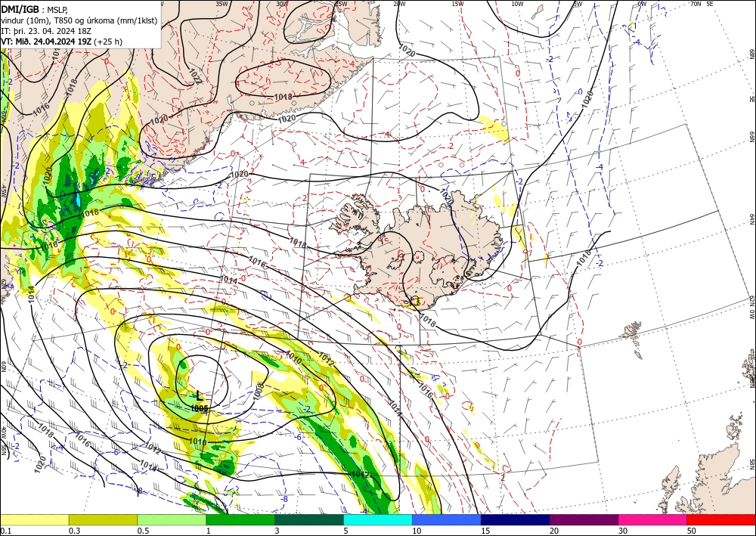The width and height of the screenshot is (756, 536).
Task: Select the pink 30–50 legend swatch
Action: pos(653,519)
